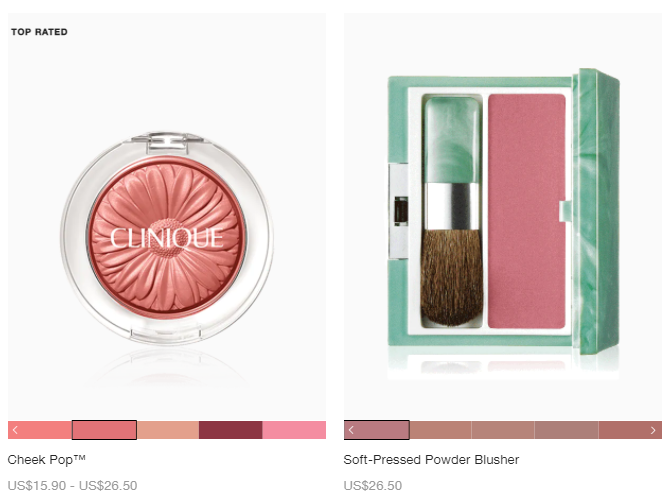Image resolution: width=672 pixels, height=500 pixels.
Task: Choose the fourth Powder Blusher shade swatch
Action: [567, 430]
